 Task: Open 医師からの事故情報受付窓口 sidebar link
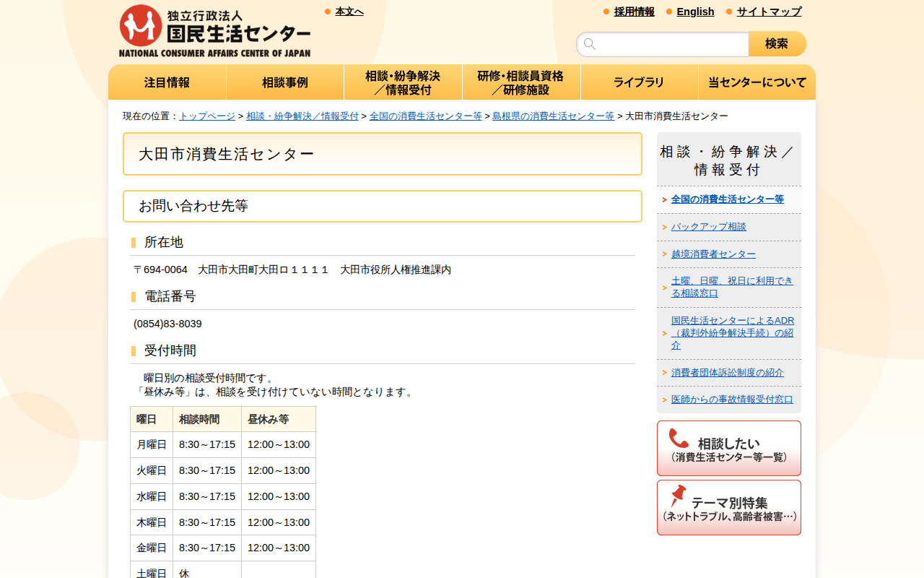[x=732, y=400]
